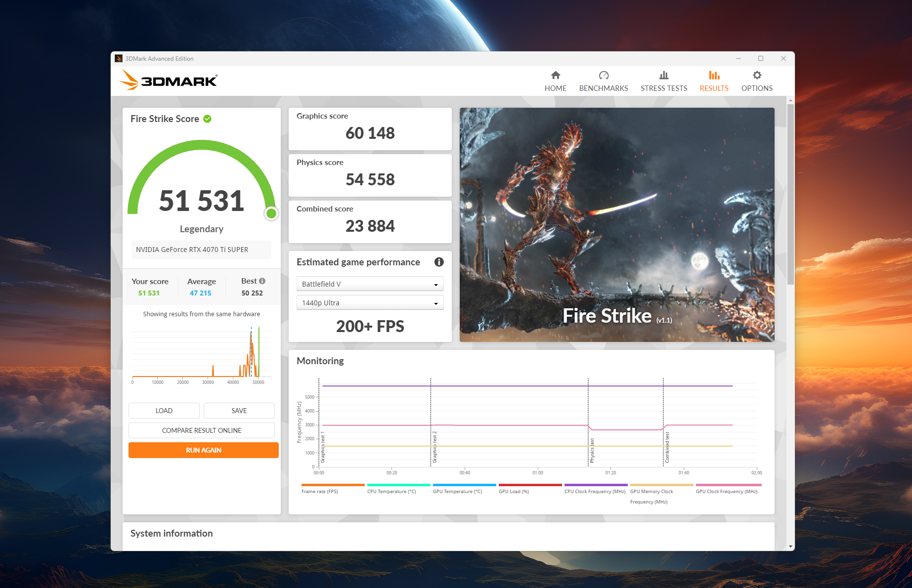Screen dimensions: 912x588
Task: Click the LOAD button
Action: [164, 411]
